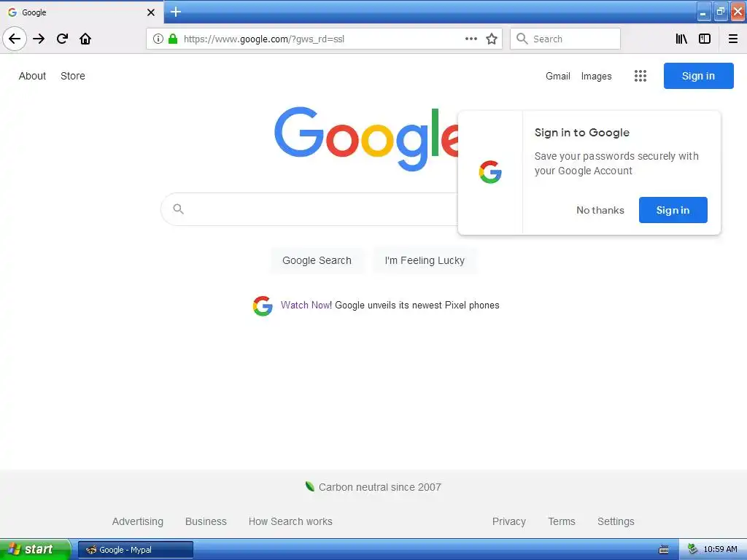The width and height of the screenshot is (747, 560).
Task: Bookmark this page with the star icon
Action: [x=492, y=39]
